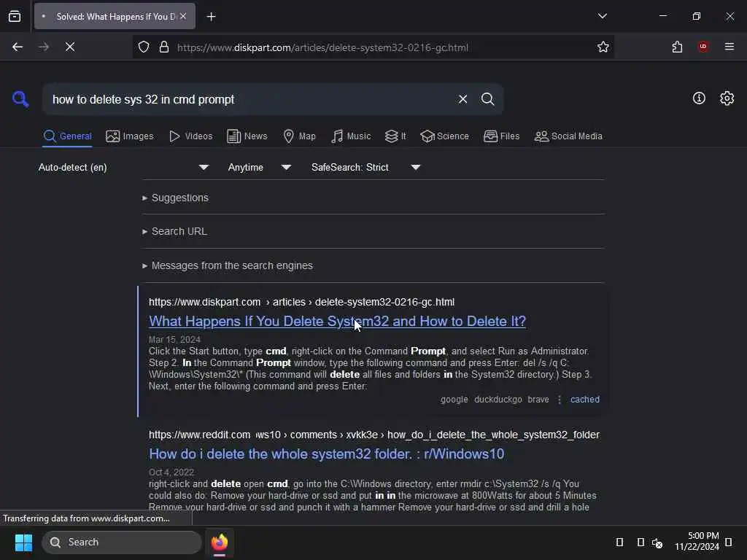The image size is (747, 560).
Task: Open 'What Happens If You Delete System32' result
Action: coord(337,322)
